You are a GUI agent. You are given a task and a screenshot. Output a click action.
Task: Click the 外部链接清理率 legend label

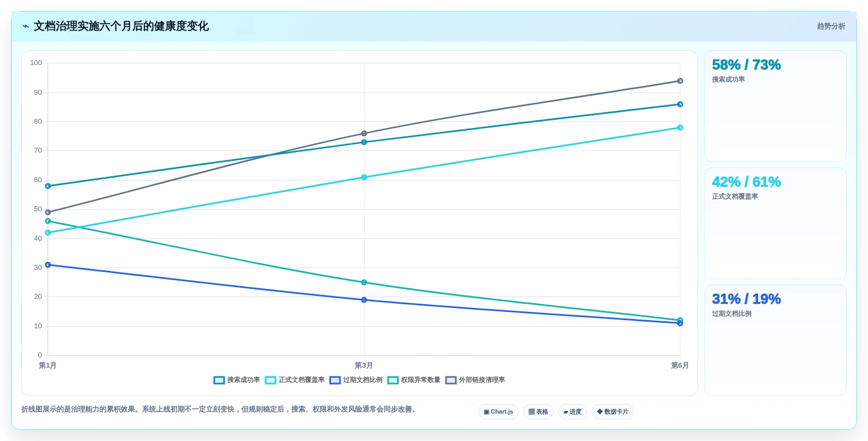click(482, 380)
